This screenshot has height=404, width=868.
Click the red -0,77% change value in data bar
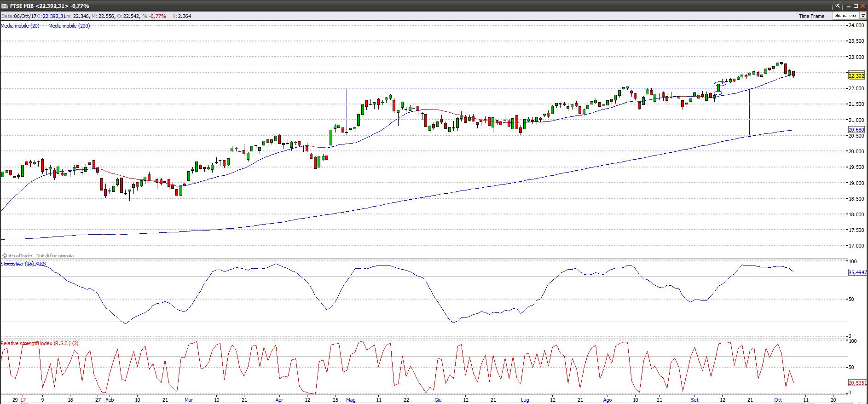pos(158,16)
